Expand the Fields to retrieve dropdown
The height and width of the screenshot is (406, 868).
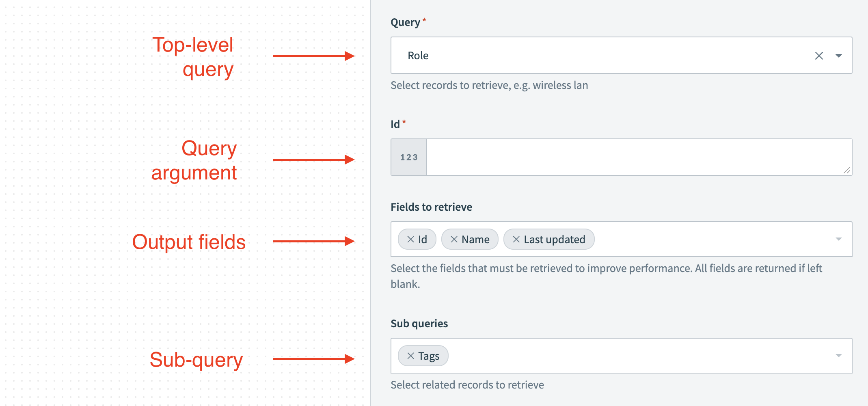(839, 239)
